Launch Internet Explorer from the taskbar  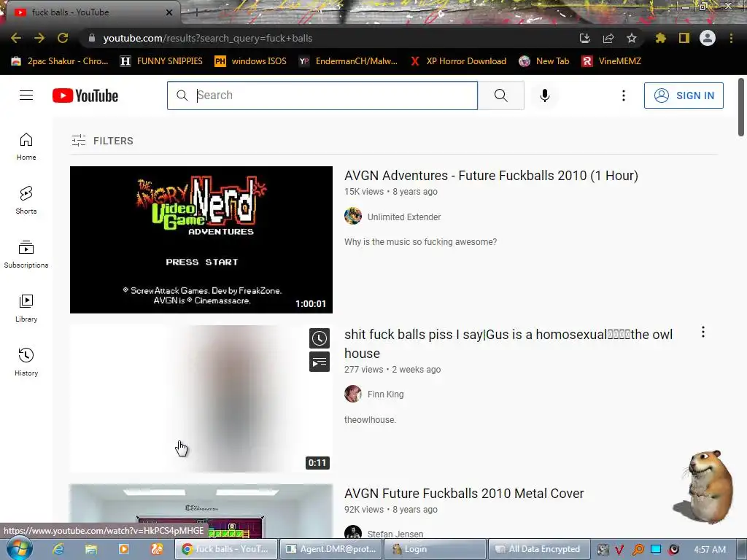point(58,549)
